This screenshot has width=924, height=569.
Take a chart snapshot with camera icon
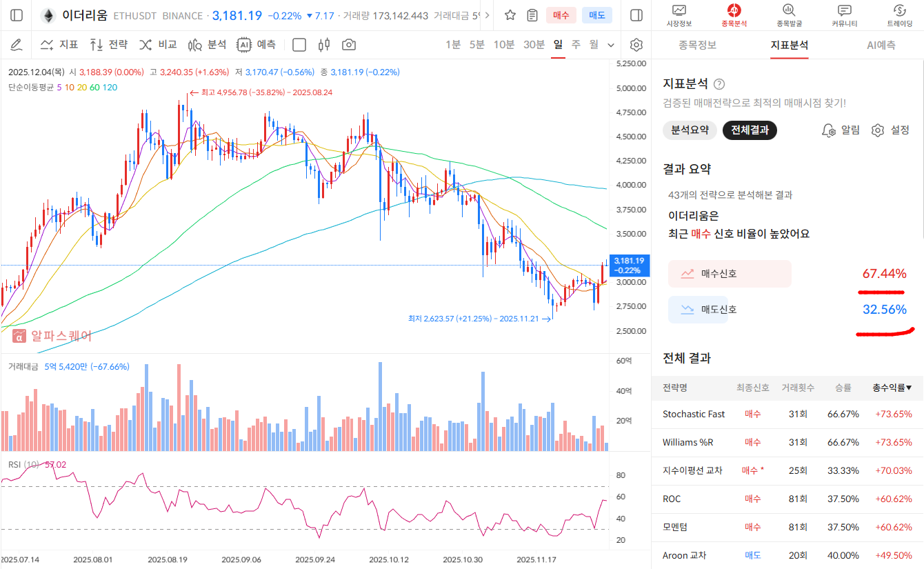point(349,45)
